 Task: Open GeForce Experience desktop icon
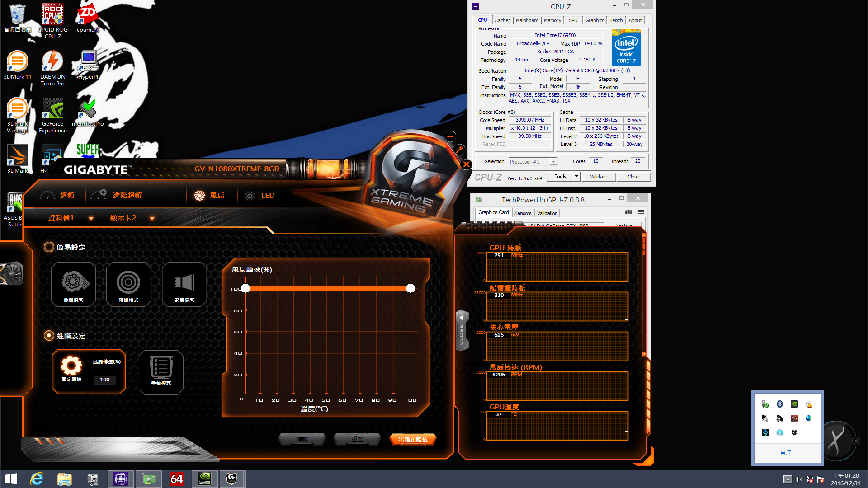click(x=53, y=115)
